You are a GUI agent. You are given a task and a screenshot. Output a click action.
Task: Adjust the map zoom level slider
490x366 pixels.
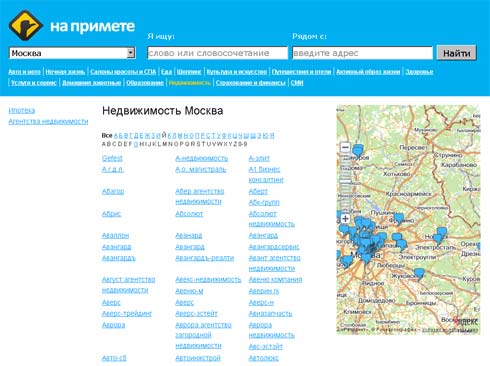coord(345,182)
